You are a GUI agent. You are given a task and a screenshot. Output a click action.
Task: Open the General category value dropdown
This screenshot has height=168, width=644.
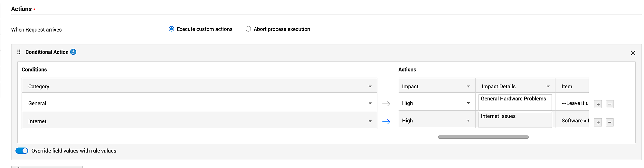(x=370, y=103)
